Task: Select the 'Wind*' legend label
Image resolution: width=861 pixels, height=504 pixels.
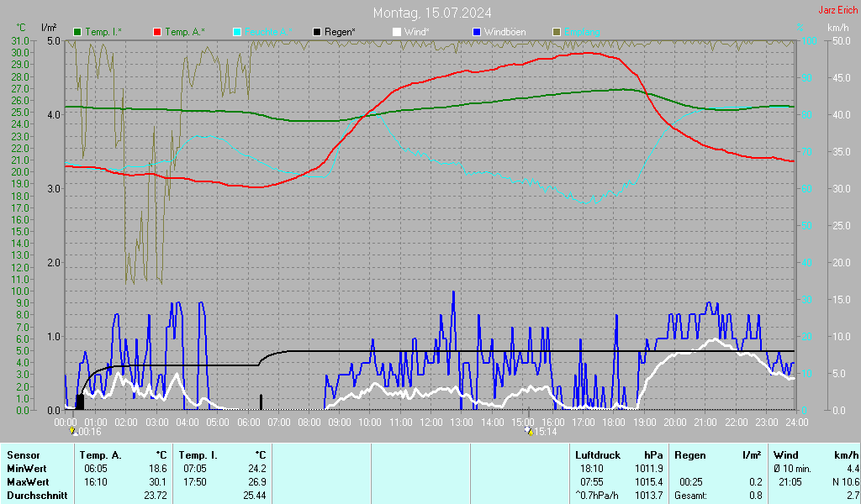Action: pyautogui.click(x=417, y=32)
